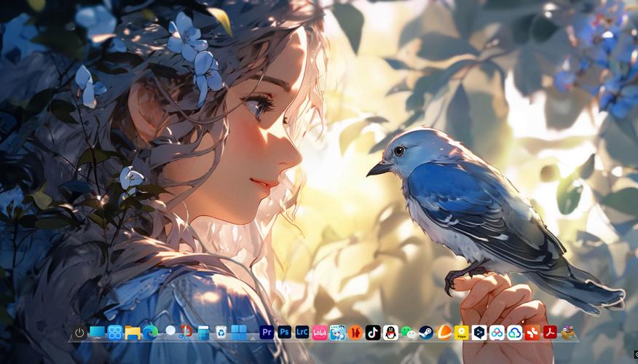Open the yellow Player app

[x=462, y=333]
